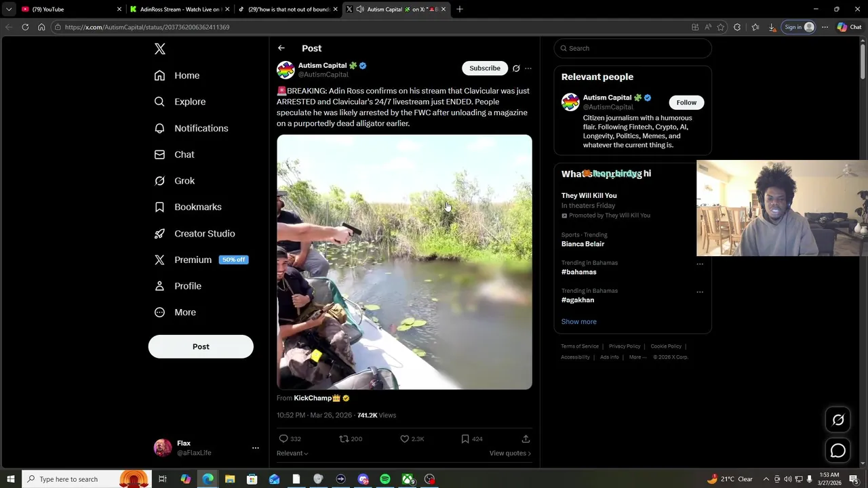Viewport: 868px width, 488px height.
Task: Open Premium 50% off item
Action: pyautogui.click(x=201, y=260)
